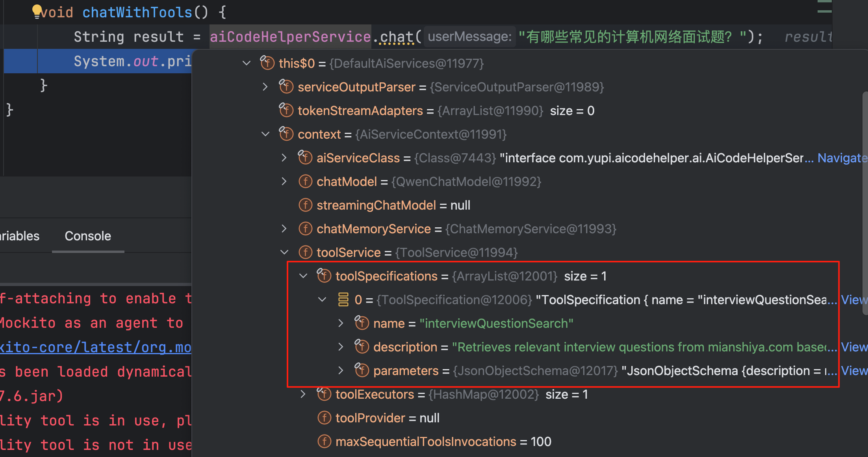Click the mockito-core URL in console
Screen dimensions: 868x457
coord(95,347)
